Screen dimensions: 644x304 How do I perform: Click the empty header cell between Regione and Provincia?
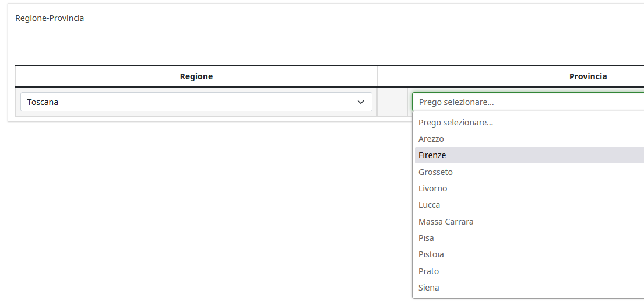[x=392, y=76]
